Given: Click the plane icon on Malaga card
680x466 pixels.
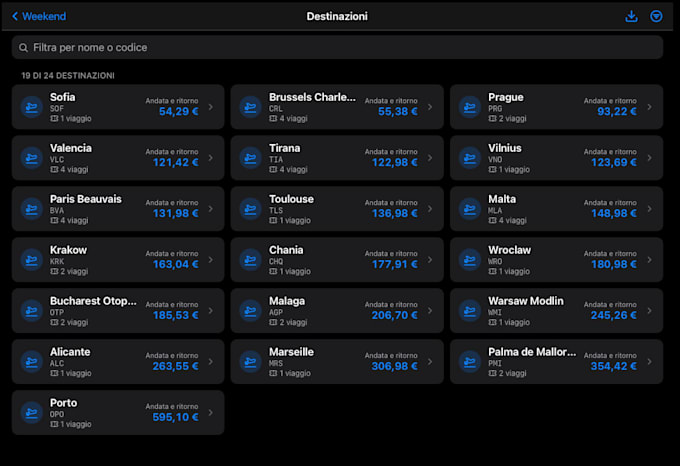Looking at the screenshot, I should click(x=251, y=311).
